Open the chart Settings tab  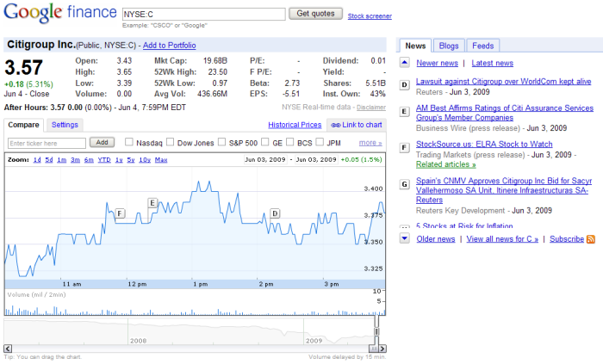(x=65, y=125)
